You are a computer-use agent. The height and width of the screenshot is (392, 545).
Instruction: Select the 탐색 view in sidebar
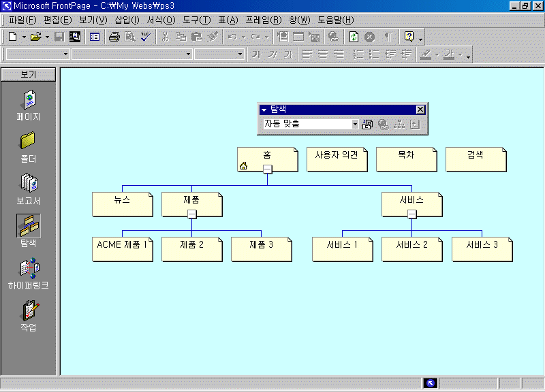29,231
